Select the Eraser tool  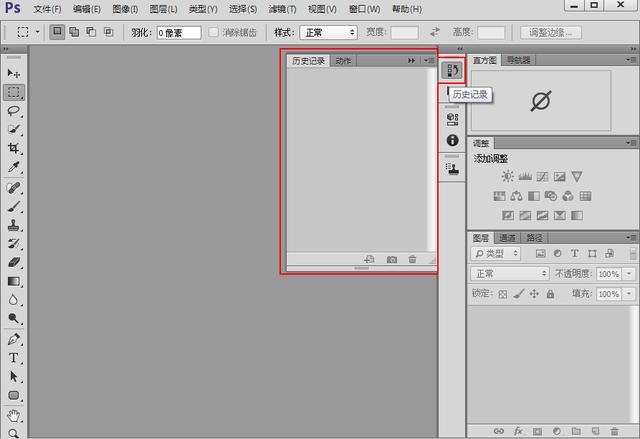pos(13,262)
